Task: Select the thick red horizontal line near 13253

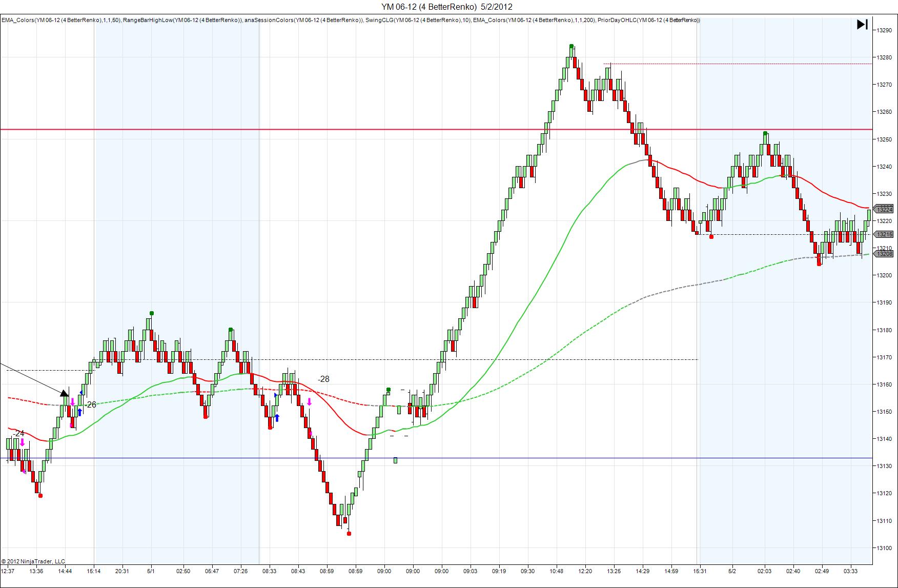Action: [436, 129]
